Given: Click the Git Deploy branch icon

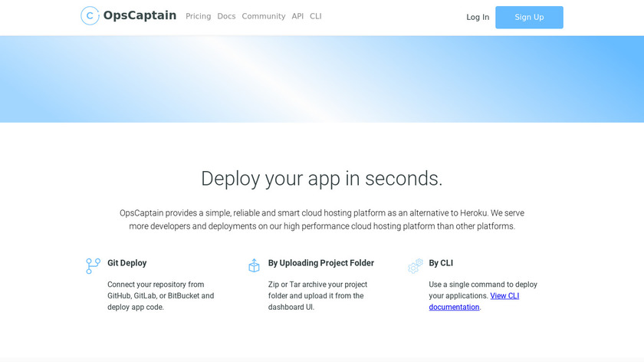Looking at the screenshot, I should pos(94,266).
